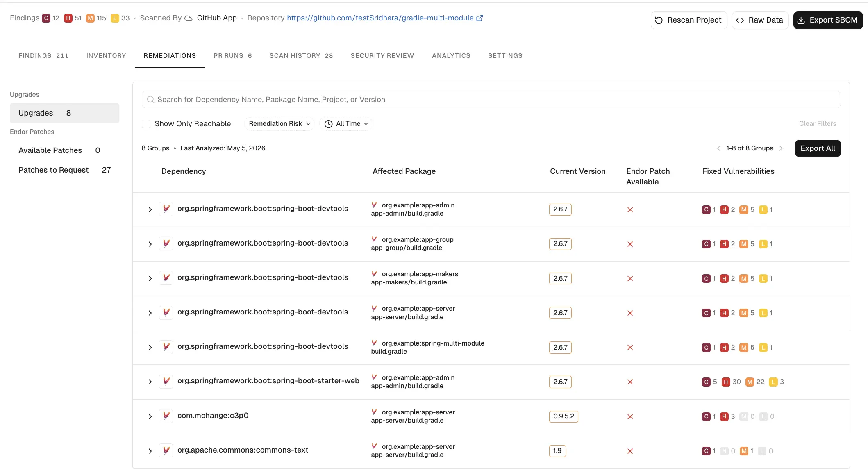Open the All Time filter dropdown
The height and width of the screenshot is (473, 868).
click(x=346, y=124)
